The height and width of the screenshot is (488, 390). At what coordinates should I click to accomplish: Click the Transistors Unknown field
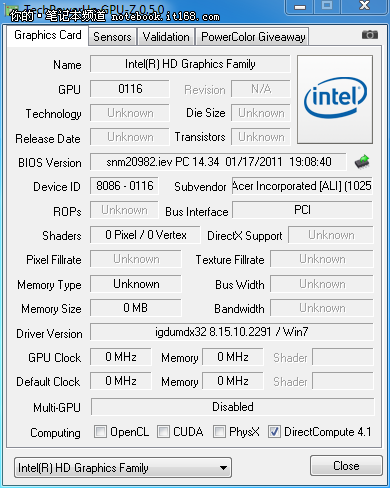(x=261, y=137)
